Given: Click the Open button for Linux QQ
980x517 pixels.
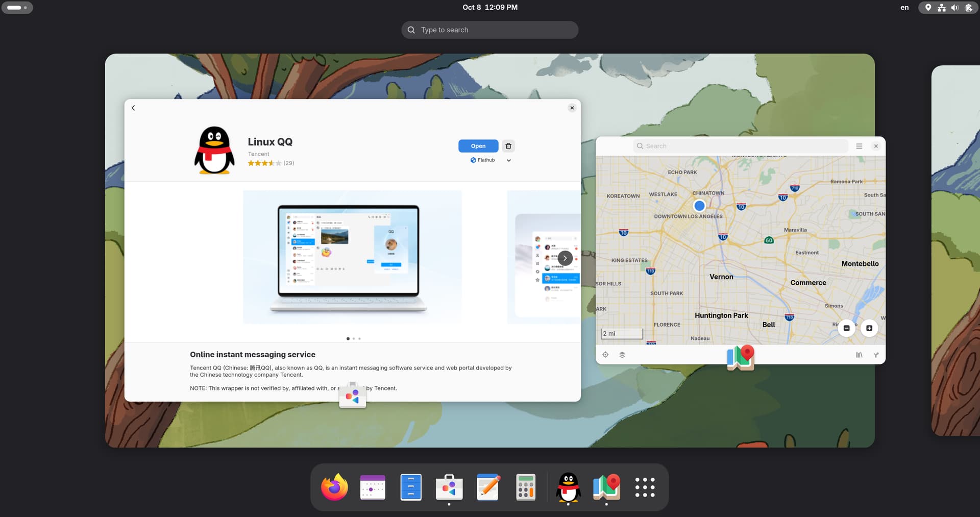Looking at the screenshot, I should click(x=478, y=146).
